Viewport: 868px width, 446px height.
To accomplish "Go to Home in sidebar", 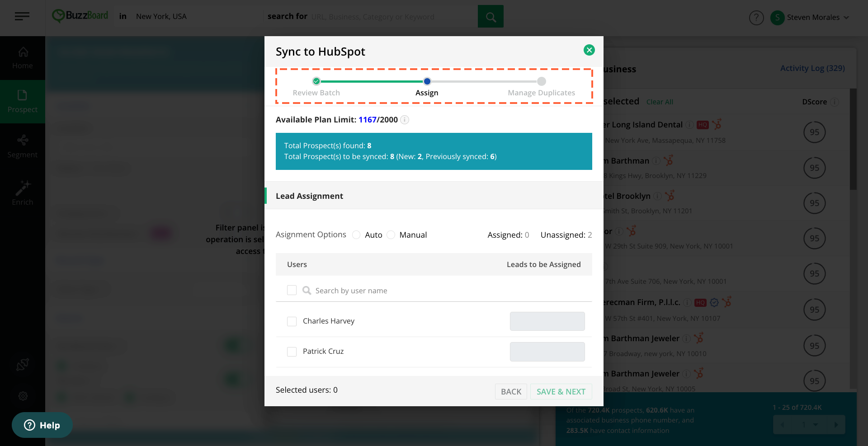I will click(x=23, y=58).
